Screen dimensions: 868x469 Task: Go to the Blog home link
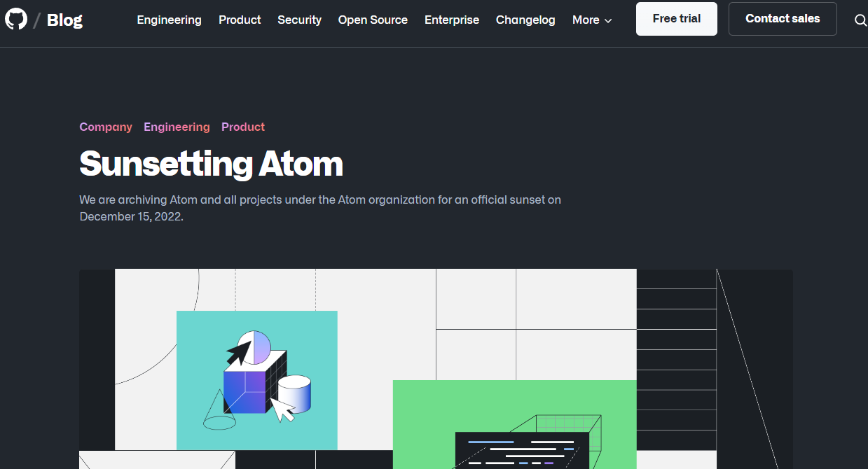pos(64,20)
